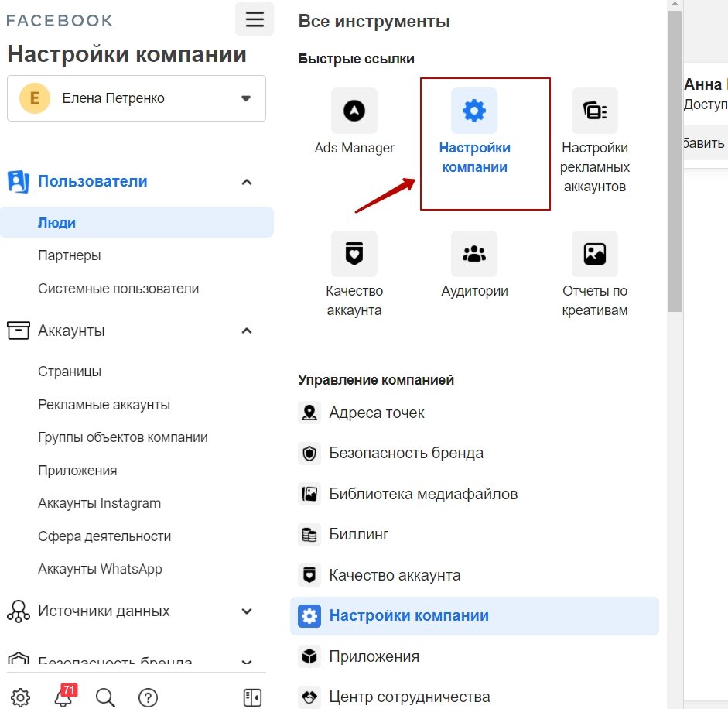The image size is (728, 709).
Task: Open Качество аккаунта shield quick link icon
Action: pos(354,254)
